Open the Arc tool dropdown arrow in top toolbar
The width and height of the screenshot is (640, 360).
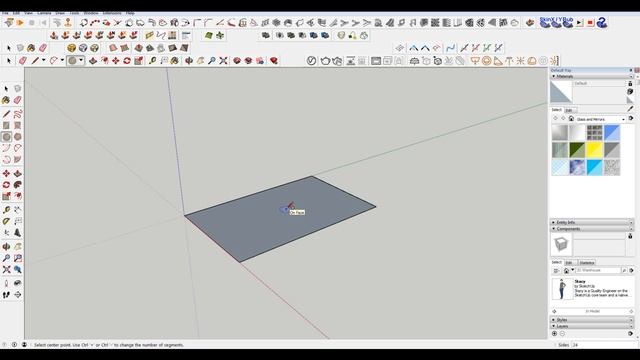(x=62, y=60)
